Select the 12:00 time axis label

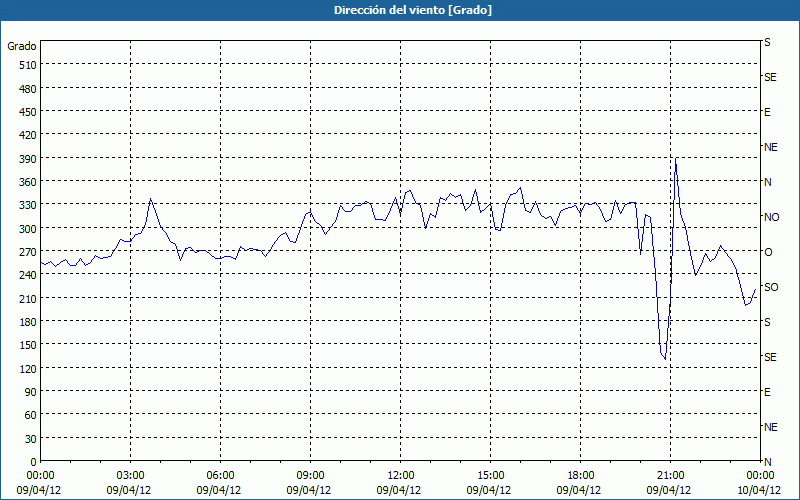tap(401, 476)
